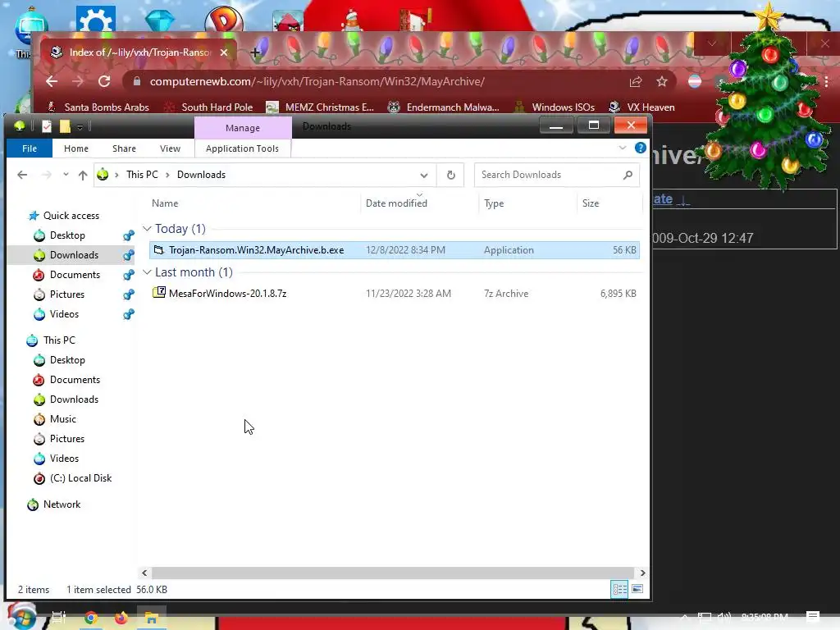Click the volume icon in system tray
840x630 pixels.
[724, 617]
